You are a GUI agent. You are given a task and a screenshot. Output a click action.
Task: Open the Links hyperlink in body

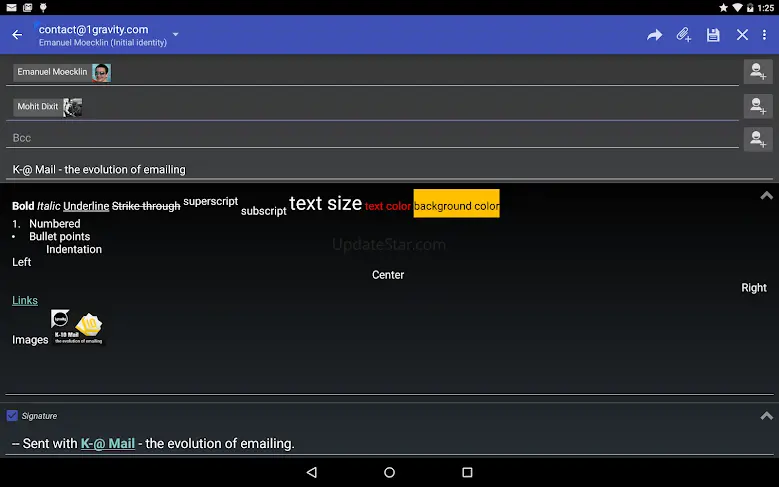click(x=25, y=300)
